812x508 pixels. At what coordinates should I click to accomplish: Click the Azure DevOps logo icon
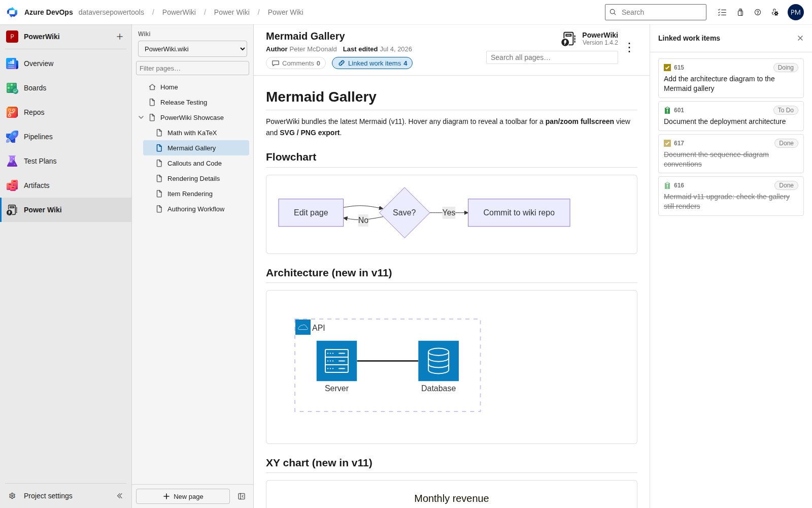click(12, 12)
